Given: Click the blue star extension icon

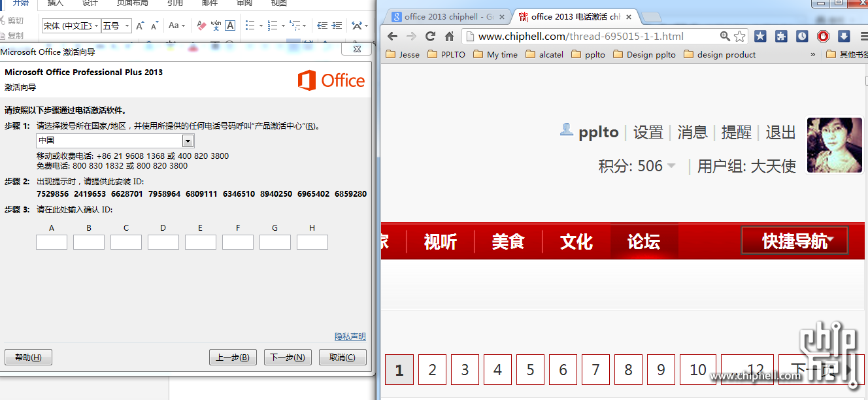Looking at the screenshot, I should pyautogui.click(x=760, y=37).
